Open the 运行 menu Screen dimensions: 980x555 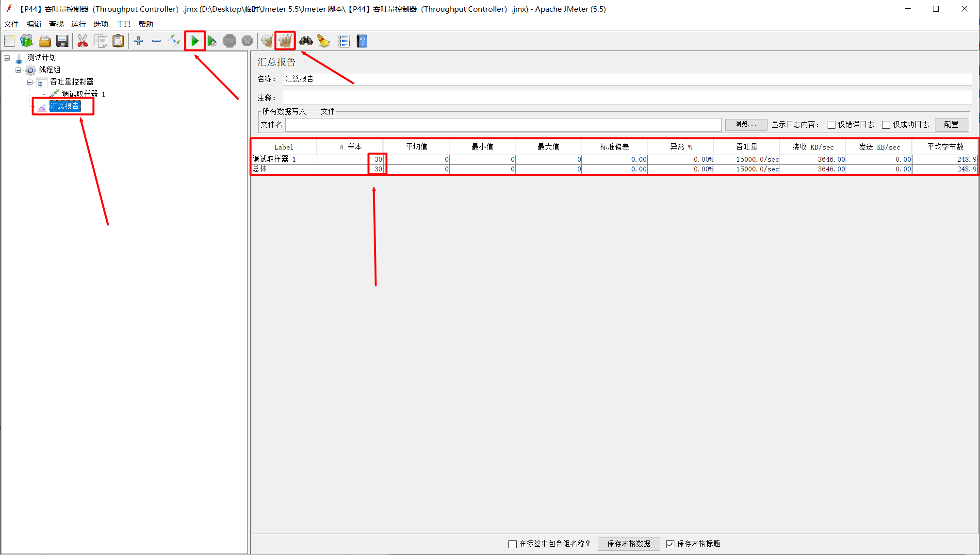click(x=79, y=24)
